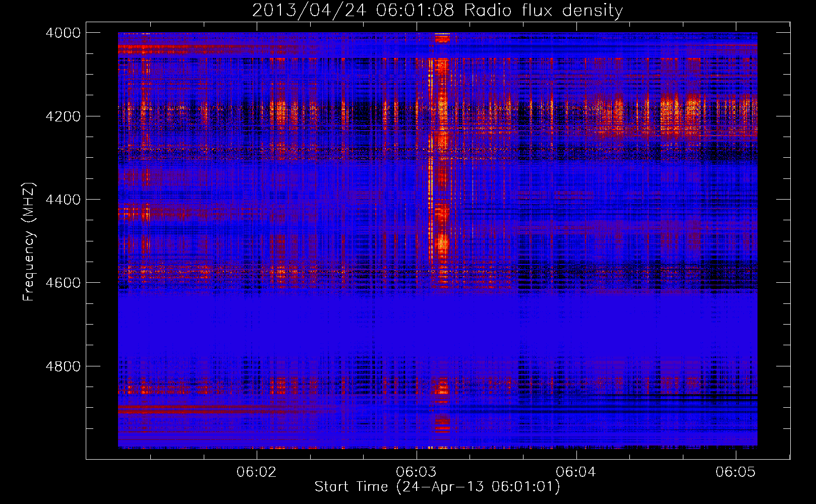The image size is (816, 504).
Task: Click the plot title '2013/04/24 06:01:08 Radio flux density'
Action: tap(437, 10)
